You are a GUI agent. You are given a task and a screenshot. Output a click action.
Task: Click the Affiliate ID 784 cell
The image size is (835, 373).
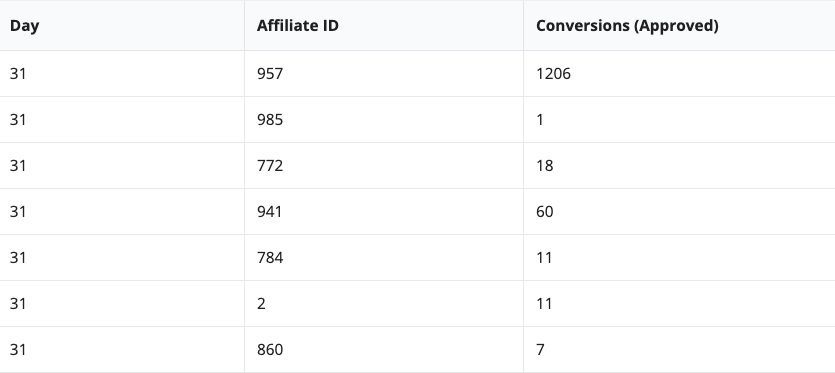click(384, 257)
